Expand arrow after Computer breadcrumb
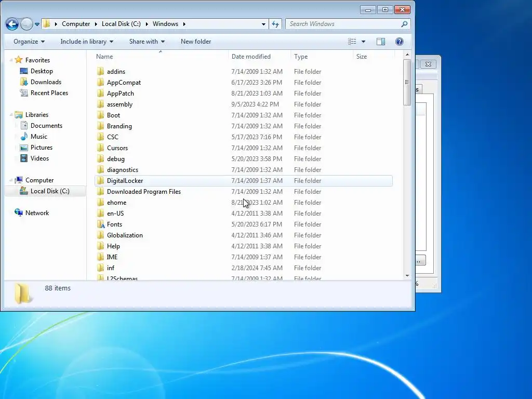Viewport: 532px width, 399px height. (x=96, y=24)
